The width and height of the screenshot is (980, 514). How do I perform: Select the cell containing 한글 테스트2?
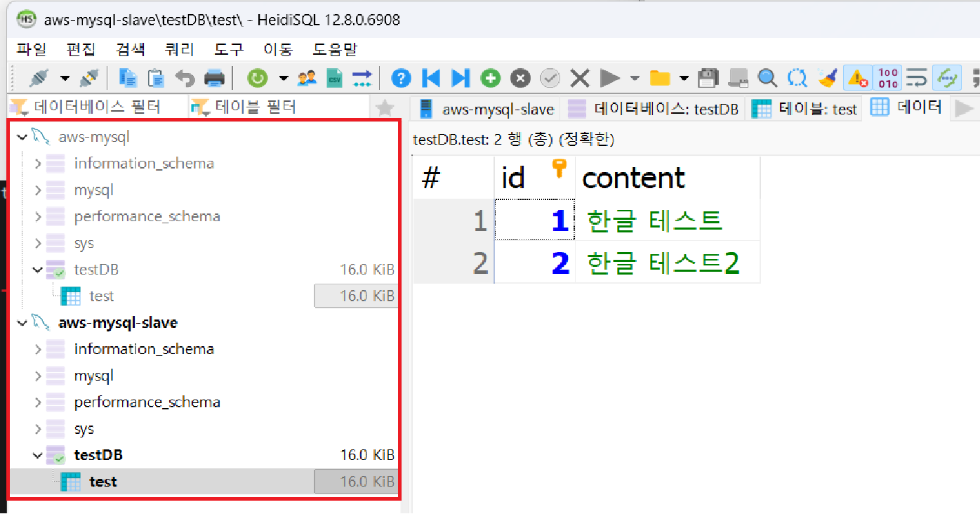pyautogui.click(x=668, y=262)
